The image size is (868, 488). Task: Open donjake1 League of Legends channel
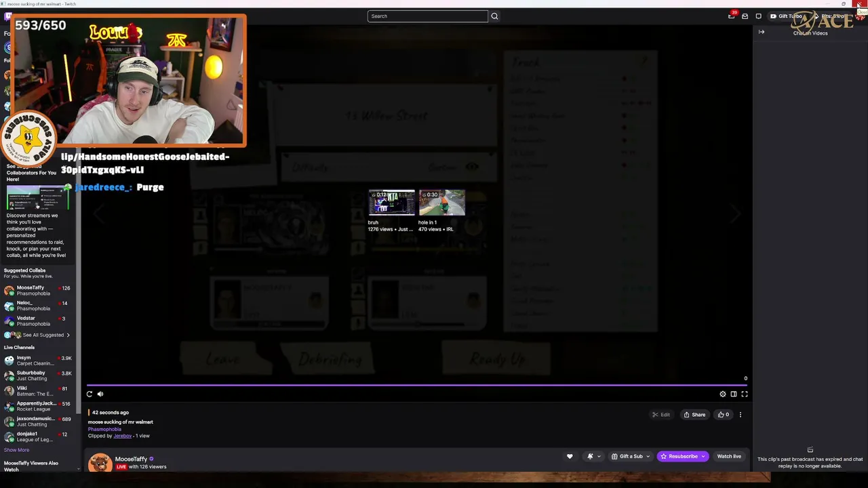(37, 436)
